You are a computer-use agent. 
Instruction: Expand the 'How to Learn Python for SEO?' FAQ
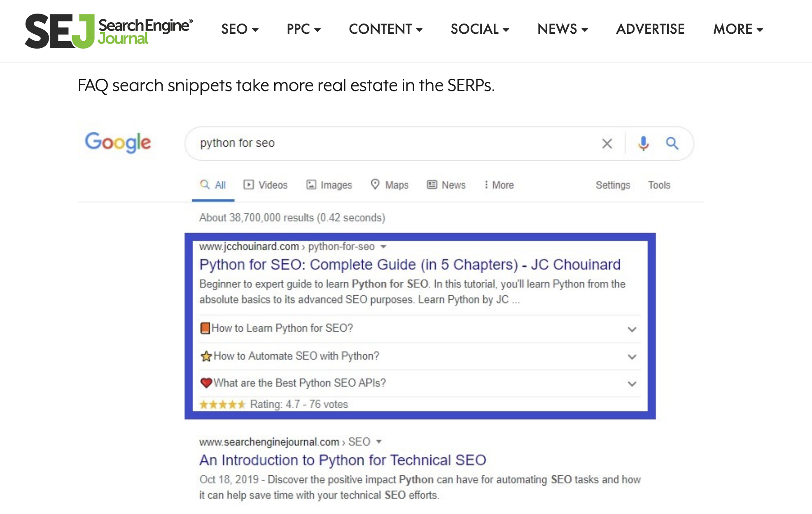[632, 329]
